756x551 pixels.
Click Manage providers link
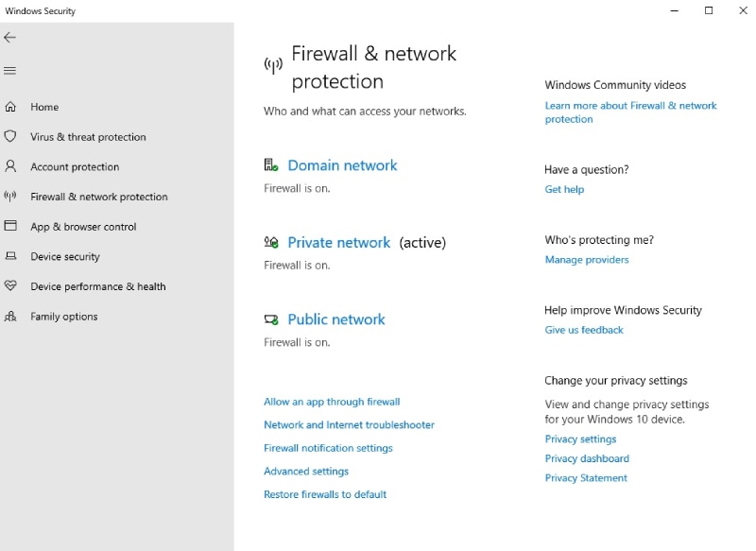[x=586, y=260]
